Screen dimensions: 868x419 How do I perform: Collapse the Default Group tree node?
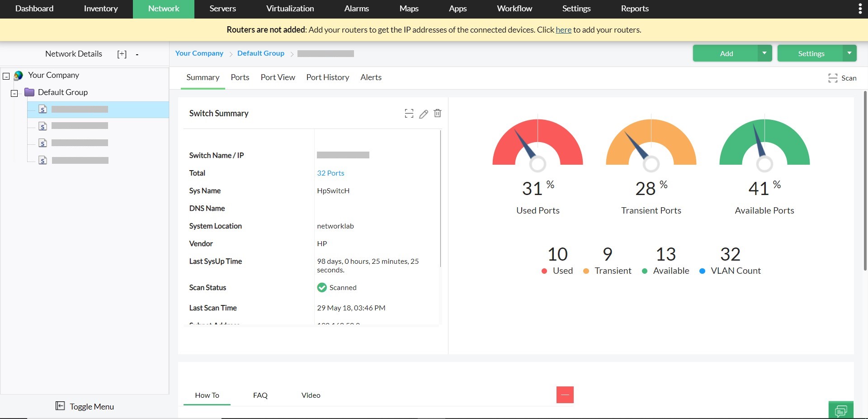14,93
